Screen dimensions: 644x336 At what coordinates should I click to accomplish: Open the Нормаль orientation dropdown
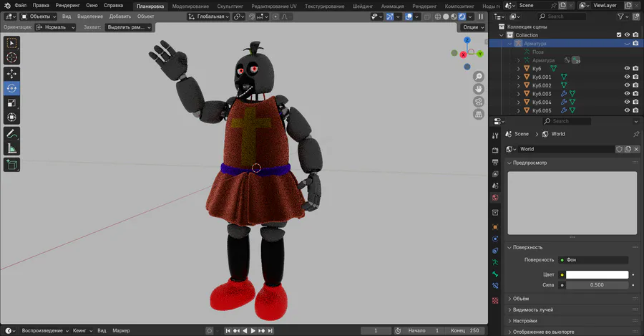(55, 27)
